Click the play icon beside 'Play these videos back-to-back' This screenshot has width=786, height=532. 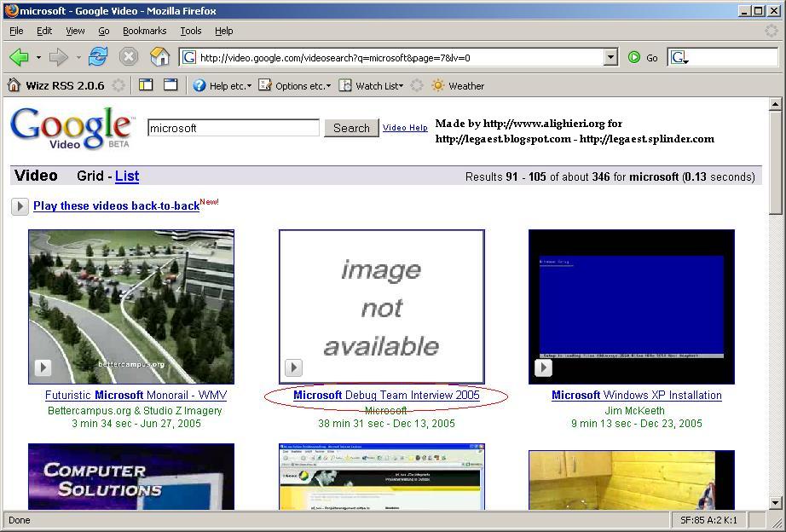(x=20, y=206)
